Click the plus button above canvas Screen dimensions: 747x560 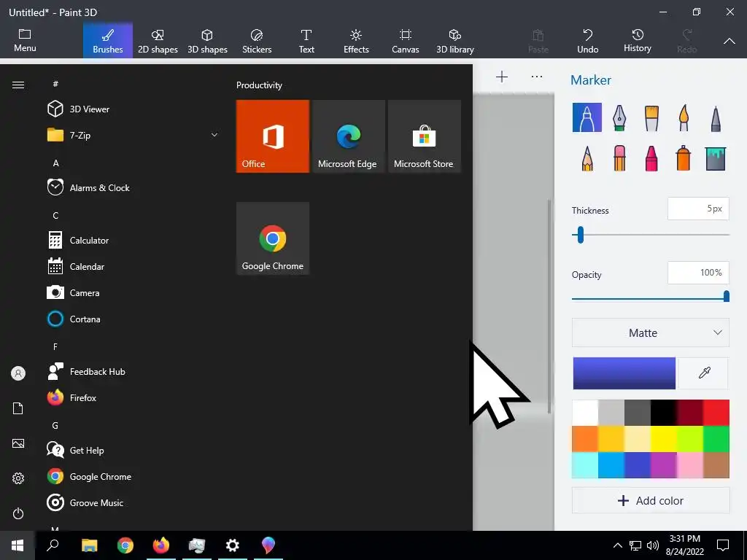click(502, 77)
